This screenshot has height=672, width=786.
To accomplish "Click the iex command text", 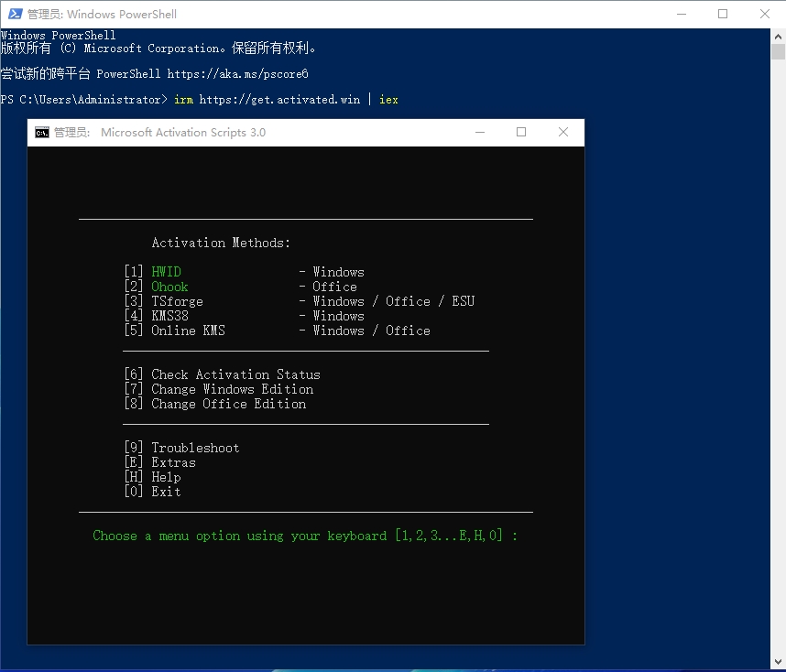I will tap(388, 100).
